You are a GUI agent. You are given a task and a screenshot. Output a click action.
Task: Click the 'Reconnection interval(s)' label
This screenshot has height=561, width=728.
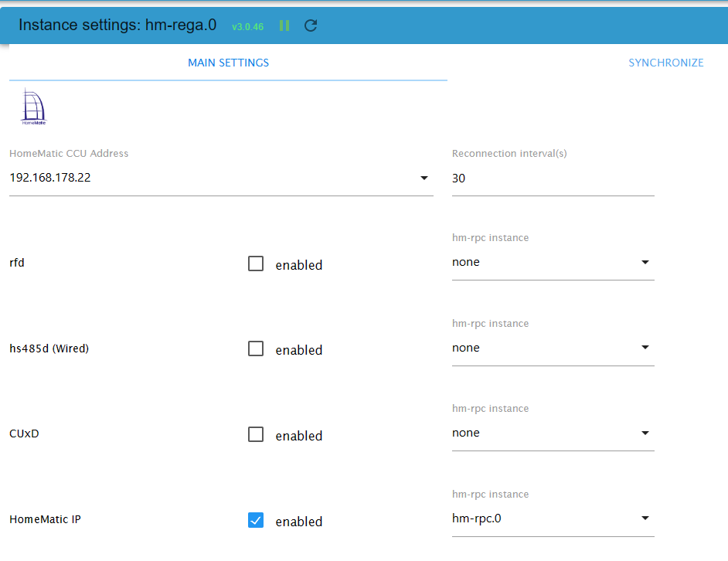pos(509,153)
